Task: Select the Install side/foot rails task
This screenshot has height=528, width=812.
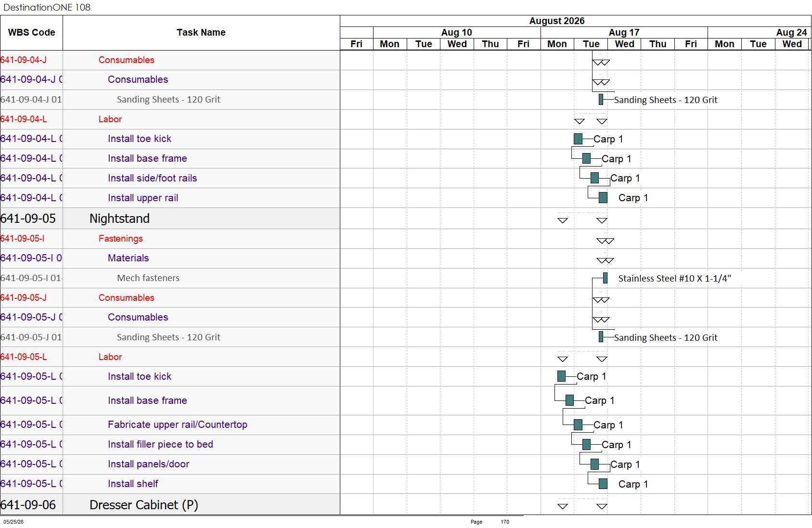Action: pos(153,178)
